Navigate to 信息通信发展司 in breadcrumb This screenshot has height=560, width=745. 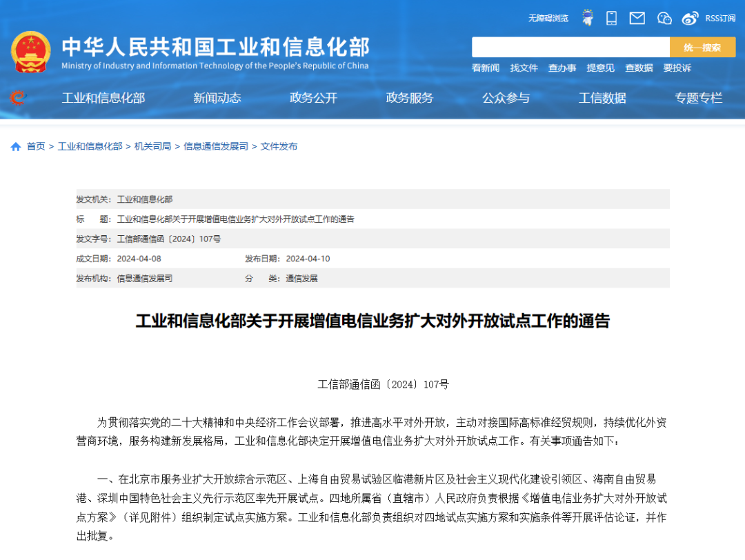point(215,146)
